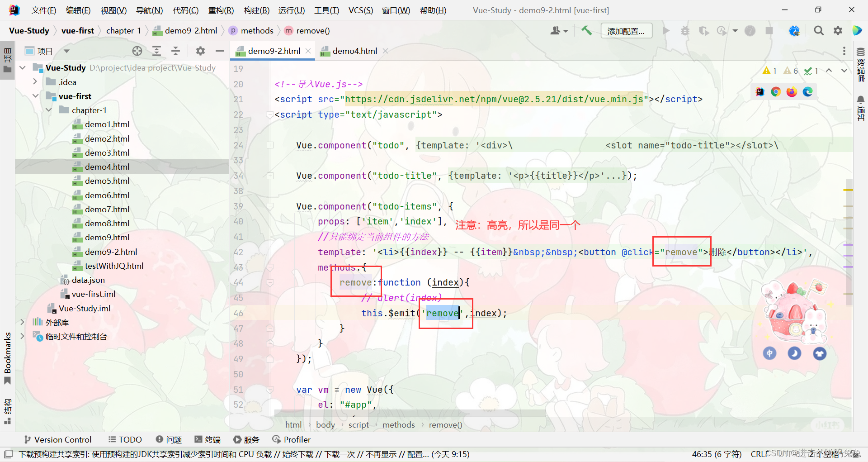868x462 pixels.
Task: Open IDE settings gear icon
Action: pyautogui.click(x=838, y=31)
